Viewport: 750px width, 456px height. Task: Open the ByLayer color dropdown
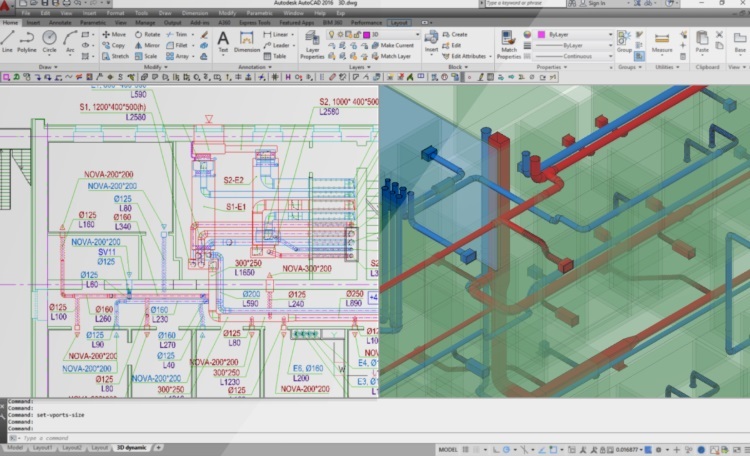coord(580,34)
